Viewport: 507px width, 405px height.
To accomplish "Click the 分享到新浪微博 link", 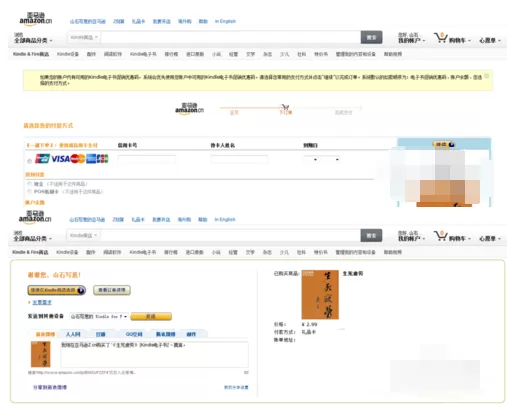I will coord(50,387).
